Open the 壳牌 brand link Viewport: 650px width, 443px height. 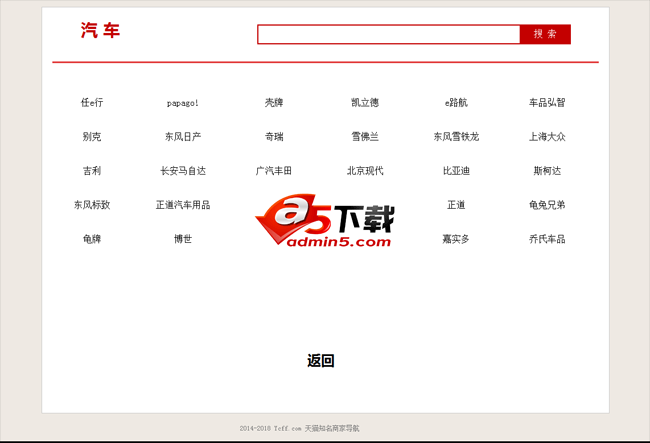[x=274, y=102]
